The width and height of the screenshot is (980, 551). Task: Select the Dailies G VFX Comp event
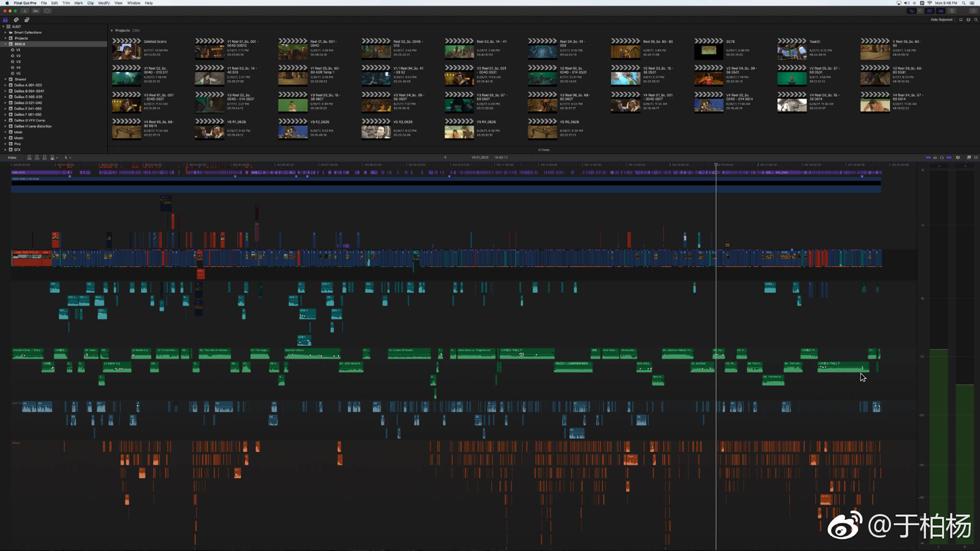29,121
